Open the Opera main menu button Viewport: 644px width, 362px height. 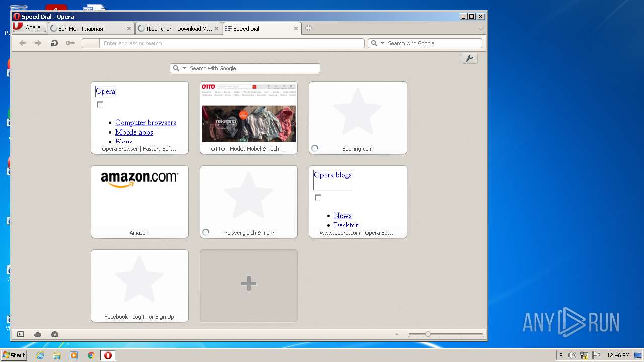point(30,27)
